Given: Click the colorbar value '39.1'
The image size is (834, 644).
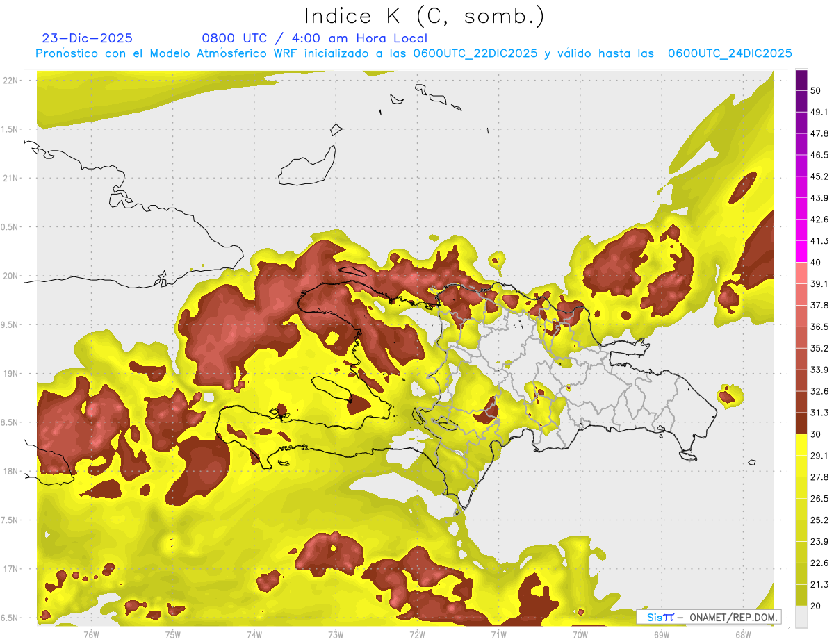Looking at the screenshot, I should coord(819,283).
